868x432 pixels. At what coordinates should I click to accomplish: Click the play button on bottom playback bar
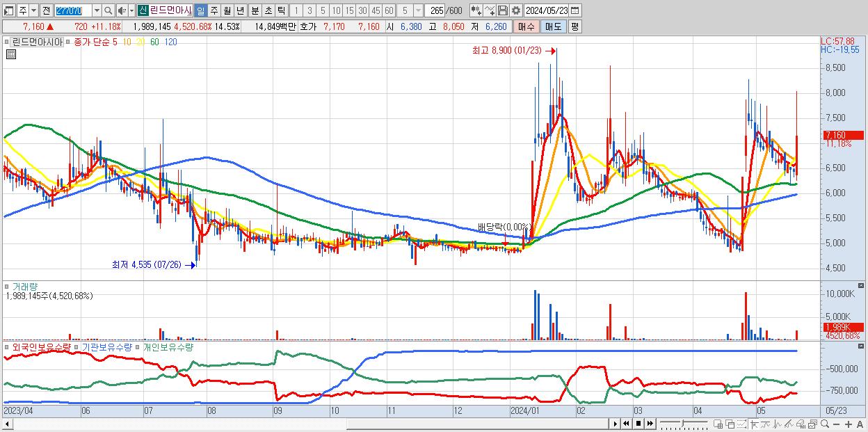coord(615,424)
